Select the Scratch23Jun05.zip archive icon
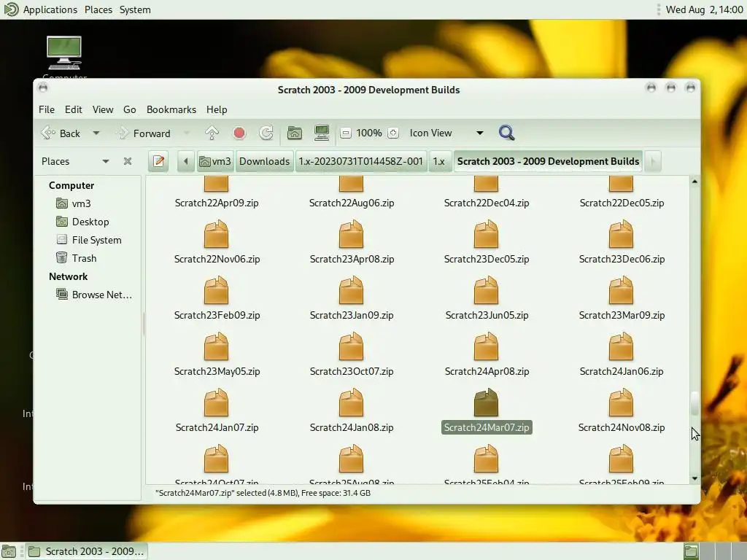The height and width of the screenshot is (560, 747). (487, 290)
